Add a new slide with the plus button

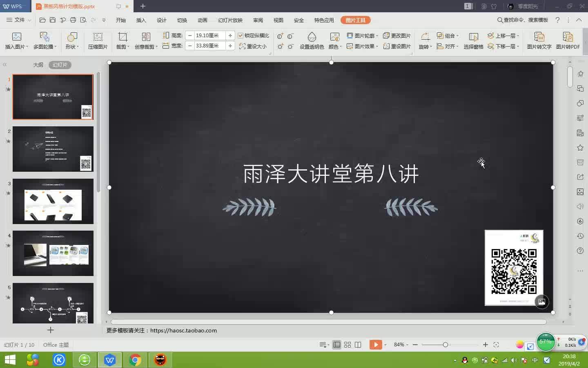coord(51,330)
